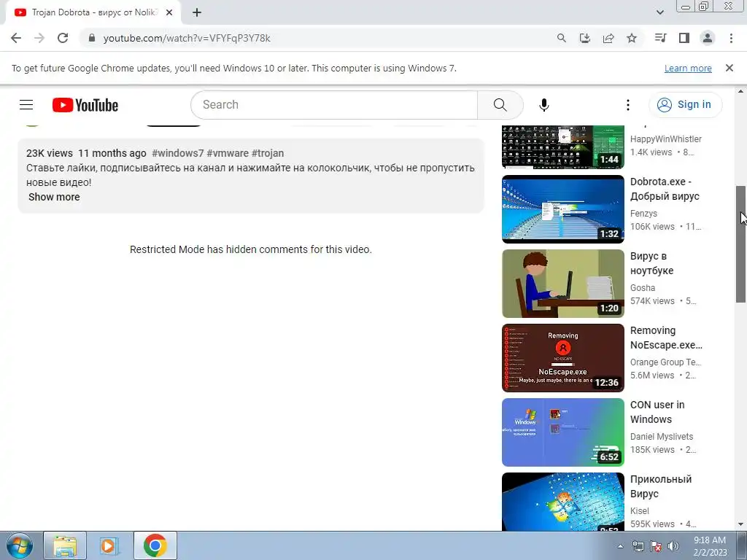The image size is (747, 560).
Task: Click the Sign in button
Action: point(685,105)
